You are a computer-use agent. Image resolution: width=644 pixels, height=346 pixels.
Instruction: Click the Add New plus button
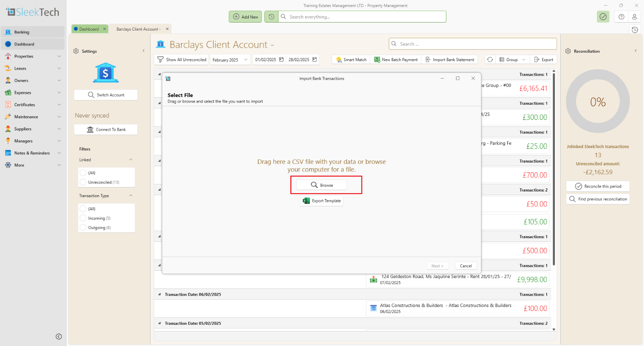[x=246, y=17]
